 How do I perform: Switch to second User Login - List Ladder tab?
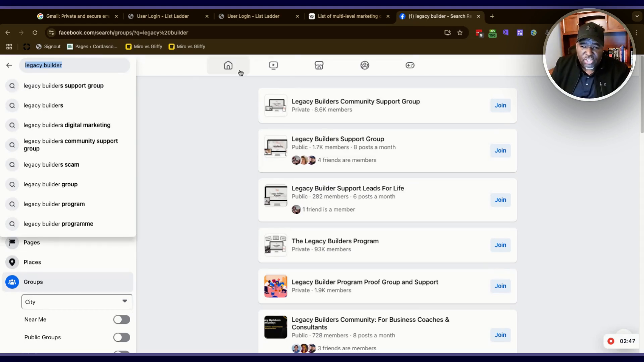(254, 16)
